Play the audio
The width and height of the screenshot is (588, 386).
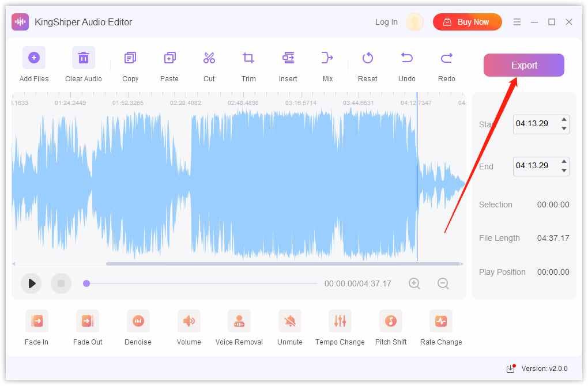(x=32, y=283)
